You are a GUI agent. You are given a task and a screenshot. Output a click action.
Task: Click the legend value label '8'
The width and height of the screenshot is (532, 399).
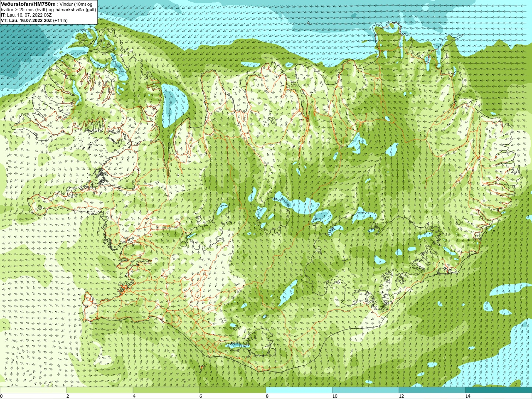coord(267,396)
